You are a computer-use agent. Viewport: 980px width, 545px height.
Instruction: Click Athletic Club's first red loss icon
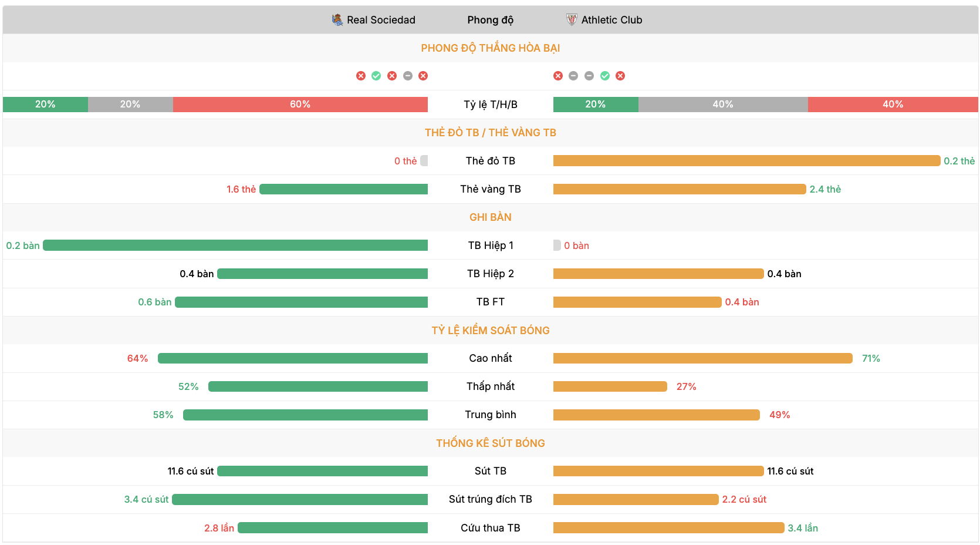click(558, 76)
